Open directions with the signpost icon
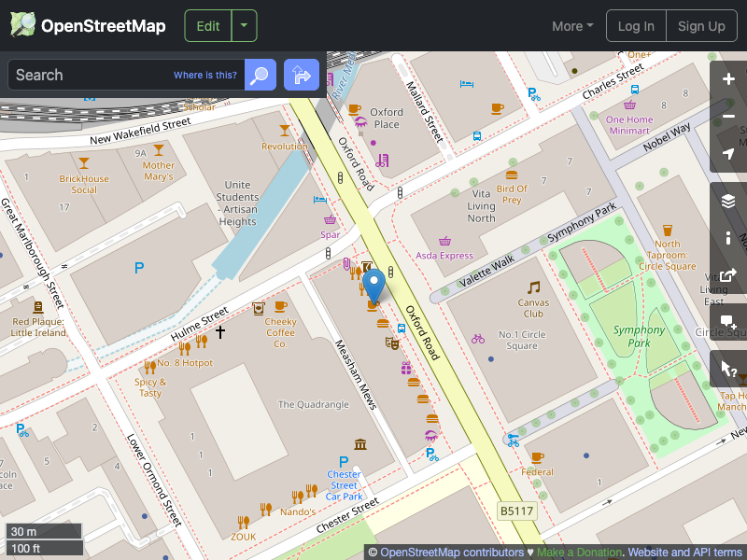Screen dimensions: 747x560 [x=301, y=75]
